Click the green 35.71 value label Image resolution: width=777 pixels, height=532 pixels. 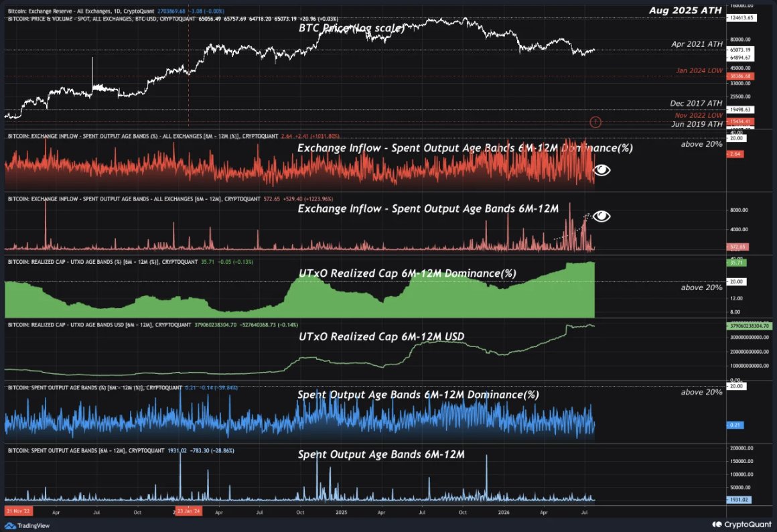tap(736, 262)
